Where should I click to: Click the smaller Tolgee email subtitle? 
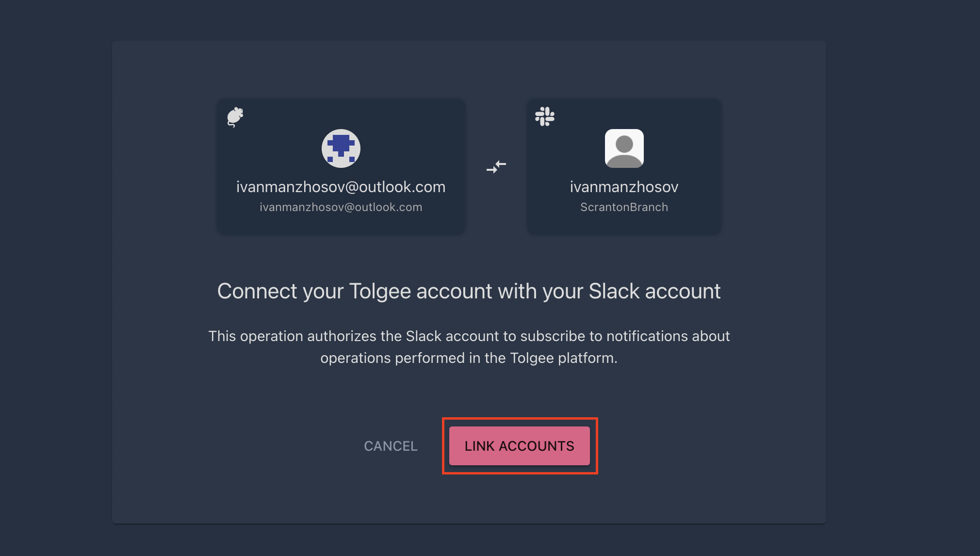click(341, 207)
